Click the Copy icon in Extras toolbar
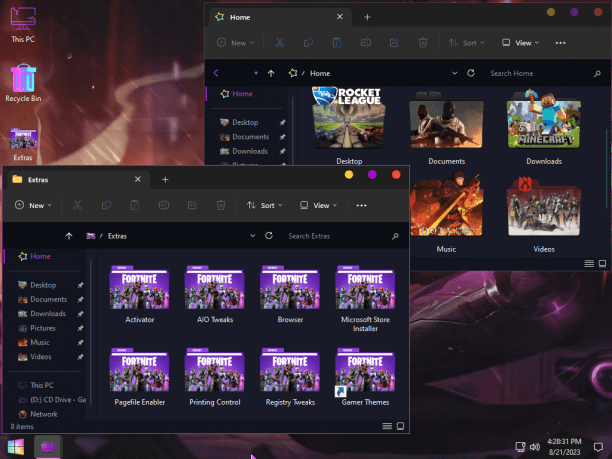This screenshot has height=459, width=612. click(106, 205)
